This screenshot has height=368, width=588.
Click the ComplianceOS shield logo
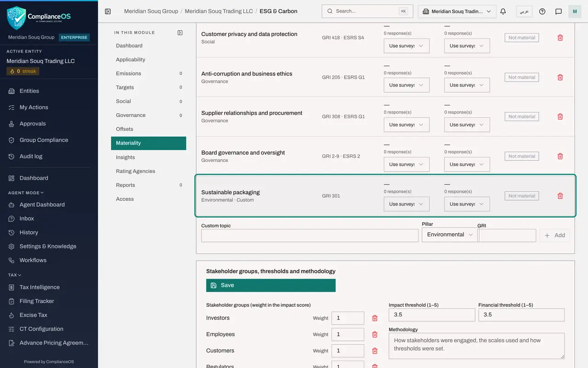tap(16, 18)
